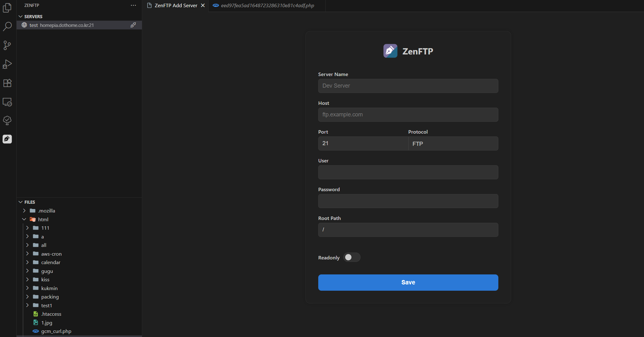Viewport: 644px width, 337px height.
Task: Switch to ZenFTP Add Server tab
Action: [176, 6]
